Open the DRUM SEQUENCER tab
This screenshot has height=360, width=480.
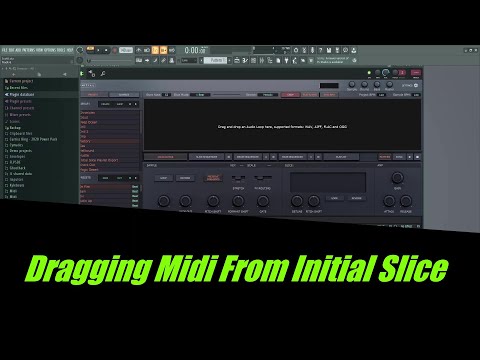pos(248,157)
